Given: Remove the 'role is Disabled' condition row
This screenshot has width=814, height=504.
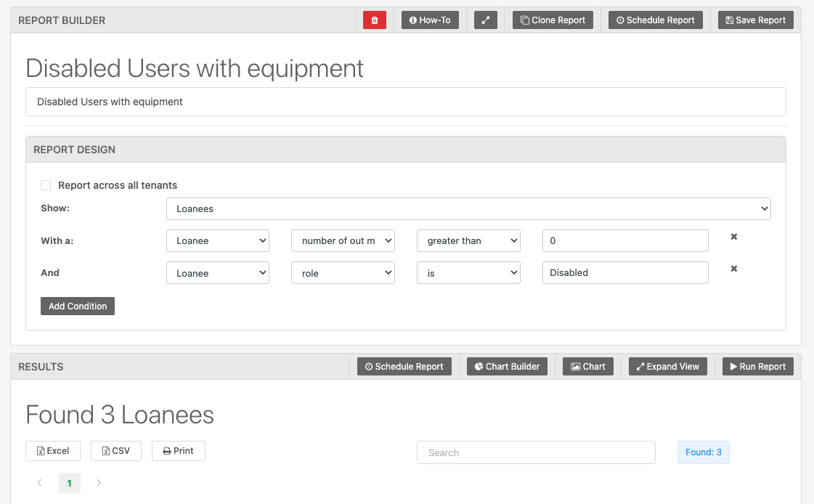Looking at the screenshot, I should tap(733, 269).
